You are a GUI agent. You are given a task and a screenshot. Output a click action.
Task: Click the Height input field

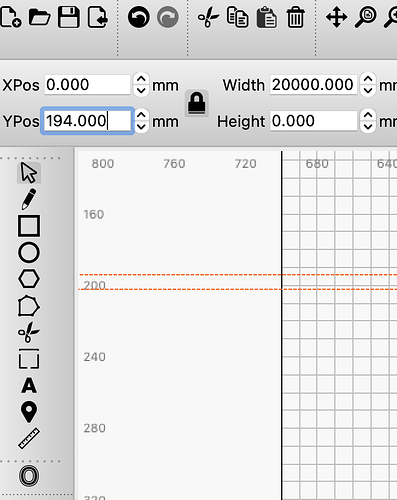(x=313, y=121)
